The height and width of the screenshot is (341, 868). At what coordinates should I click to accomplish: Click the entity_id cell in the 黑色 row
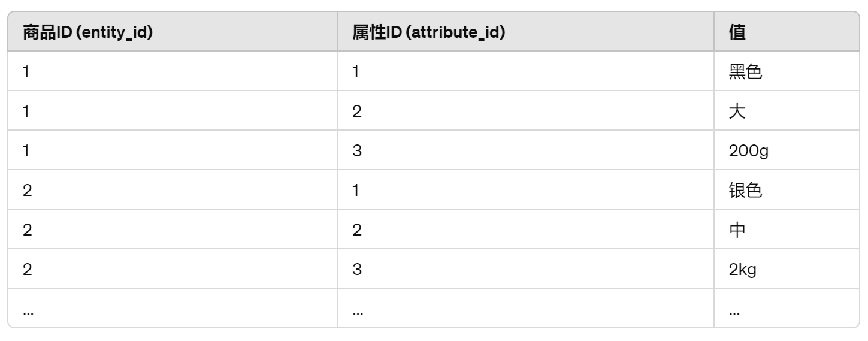(x=26, y=72)
